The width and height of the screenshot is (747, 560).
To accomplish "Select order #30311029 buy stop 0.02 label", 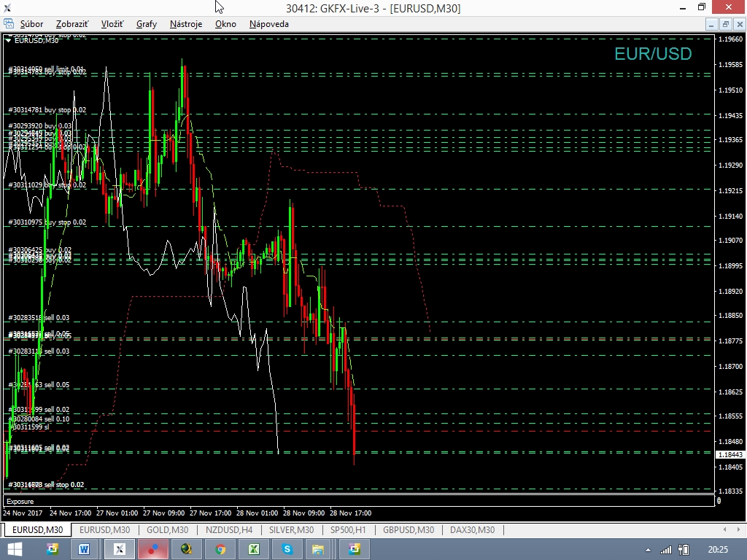I will click(x=47, y=184).
